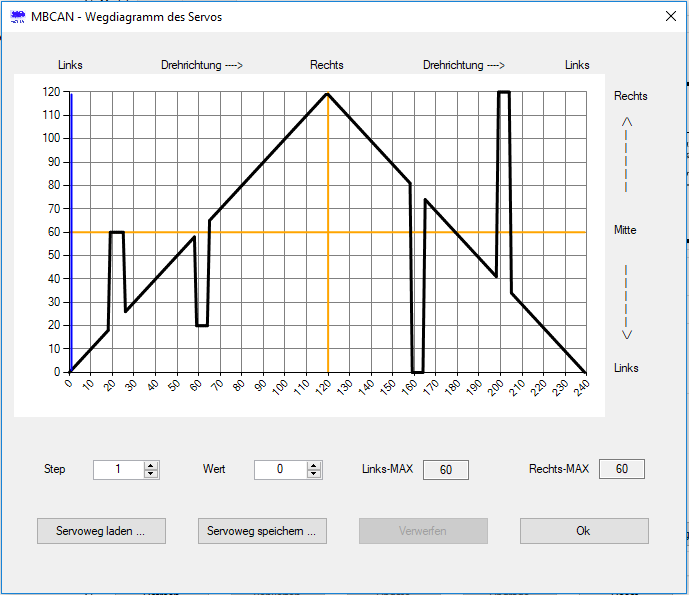Click the blue vertical position marker at 0
Screen dimensions: 689x595
pyautogui.click(x=71, y=232)
